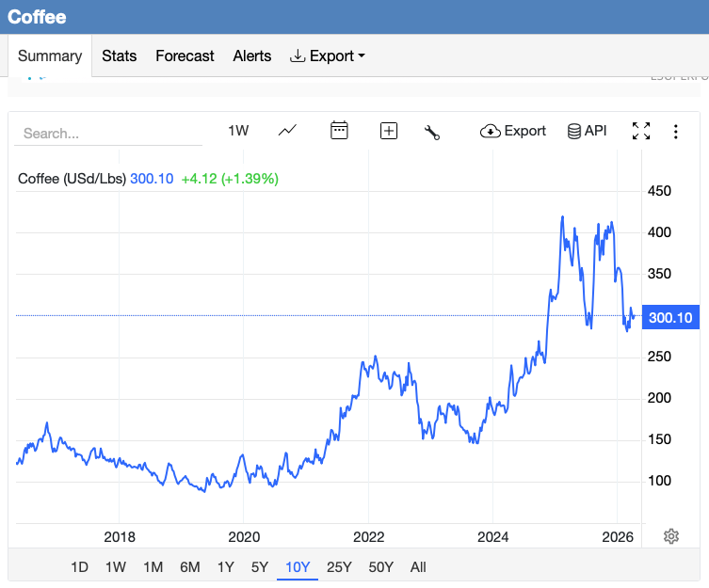Open the three-dot more options menu
Screen dimensions: 709x588
tap(675, 132)
